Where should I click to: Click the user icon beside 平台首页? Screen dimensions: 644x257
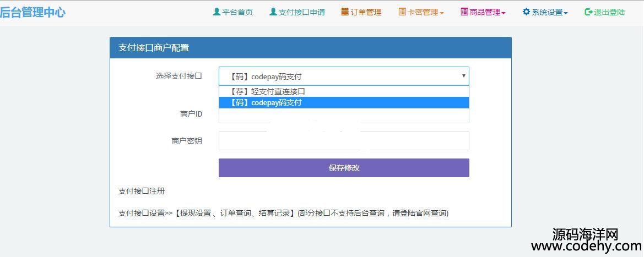[x=217, y=12]
